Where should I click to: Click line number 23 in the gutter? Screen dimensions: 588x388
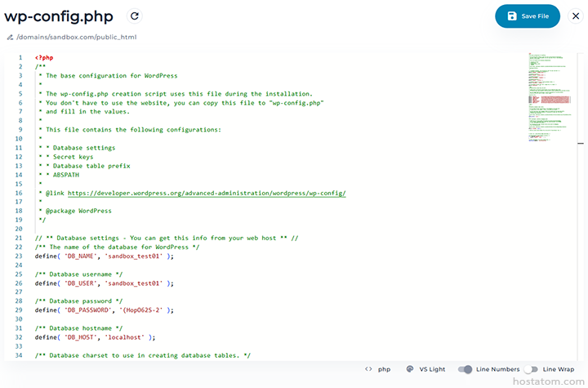[x=19, y=256]
